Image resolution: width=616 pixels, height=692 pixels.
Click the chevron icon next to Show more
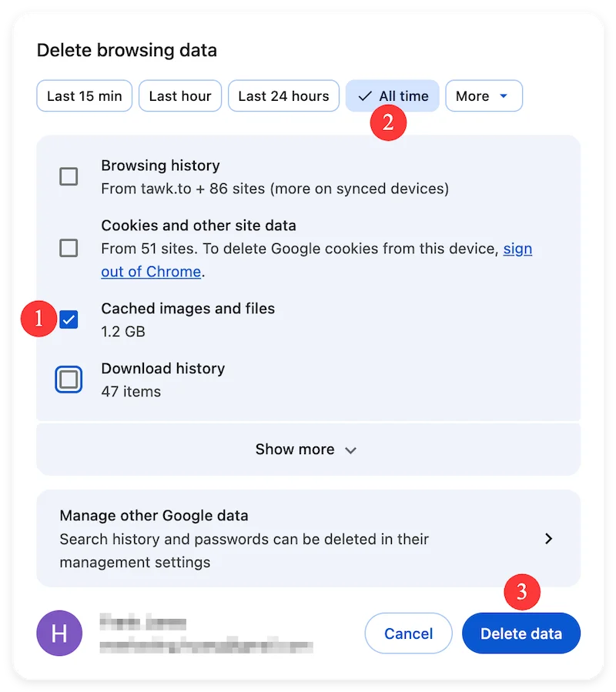(x=351, y=450)
